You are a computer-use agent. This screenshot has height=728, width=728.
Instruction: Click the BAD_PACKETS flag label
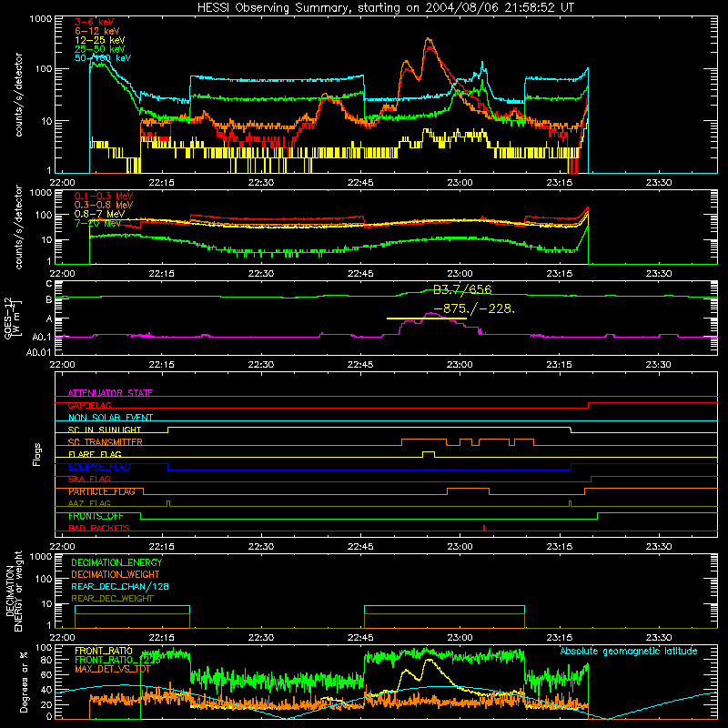pyautogui.click(x=99, y=529)
